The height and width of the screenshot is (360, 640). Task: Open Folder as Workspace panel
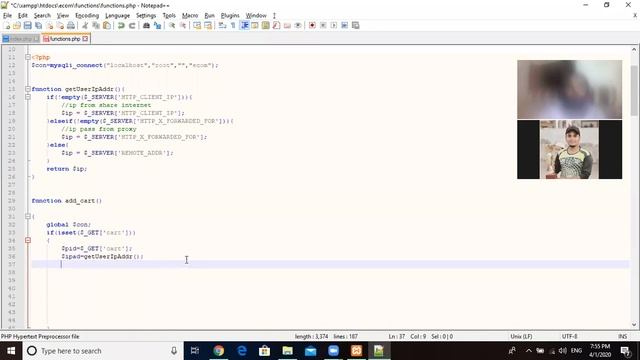point(287,25)
